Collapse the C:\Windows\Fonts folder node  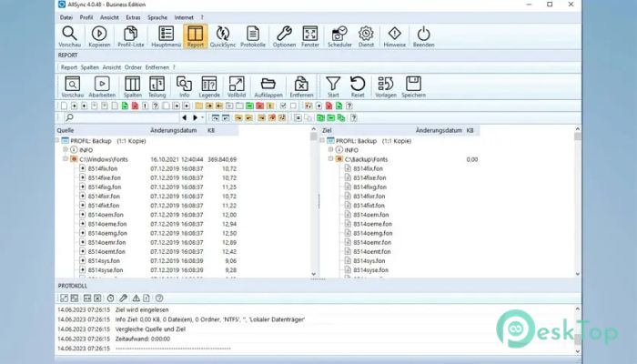point(65,159)
